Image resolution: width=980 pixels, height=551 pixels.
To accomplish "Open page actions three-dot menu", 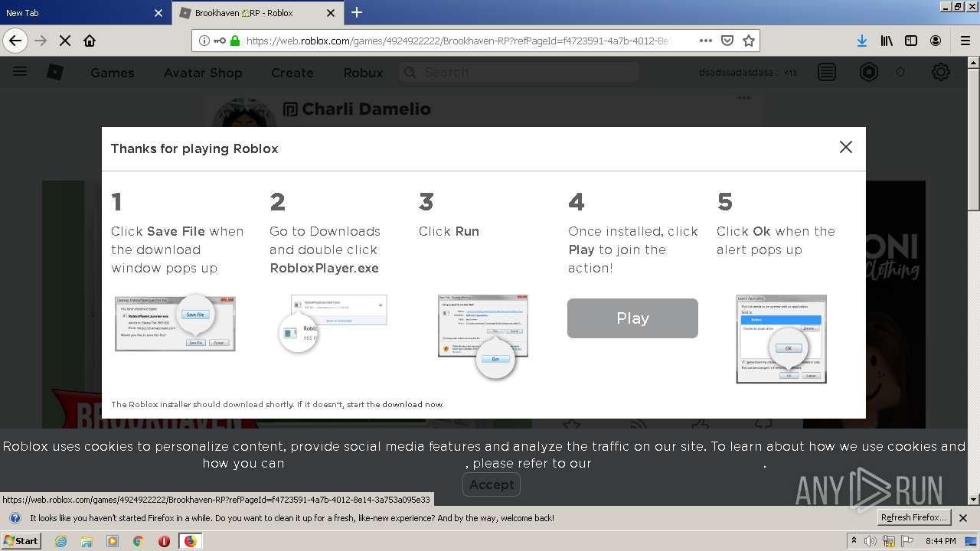I will coord(706,41).
